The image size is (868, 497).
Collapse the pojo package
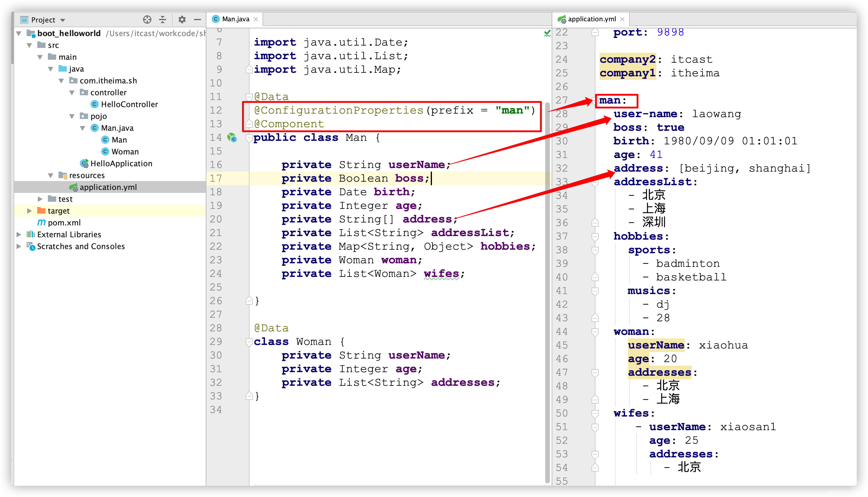click(72, 116)
